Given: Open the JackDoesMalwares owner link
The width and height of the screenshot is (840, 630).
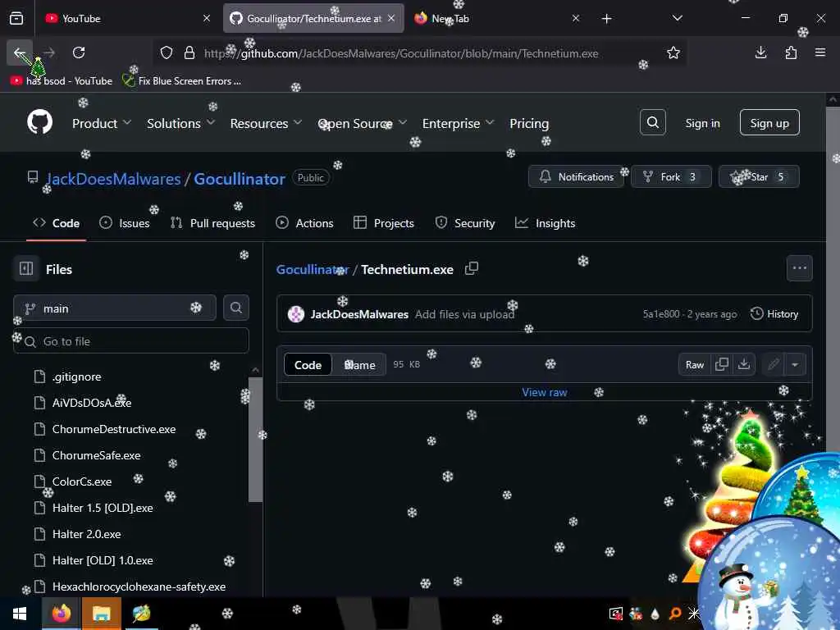Looking at the screenshot, I should [113, 179].
